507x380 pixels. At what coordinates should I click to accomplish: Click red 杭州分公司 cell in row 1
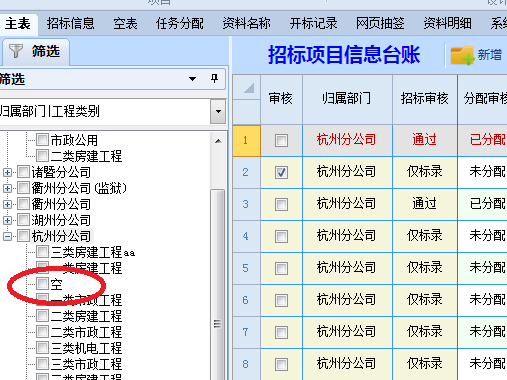(347, 140)
